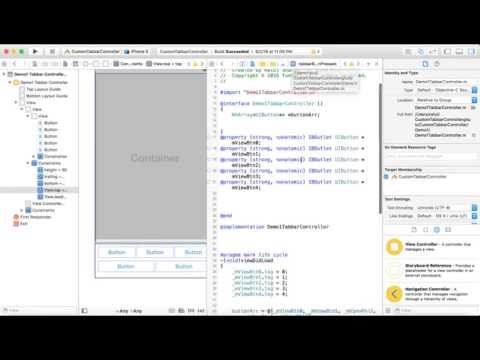Open the Location dropdown in the inspector

point(446,100)
